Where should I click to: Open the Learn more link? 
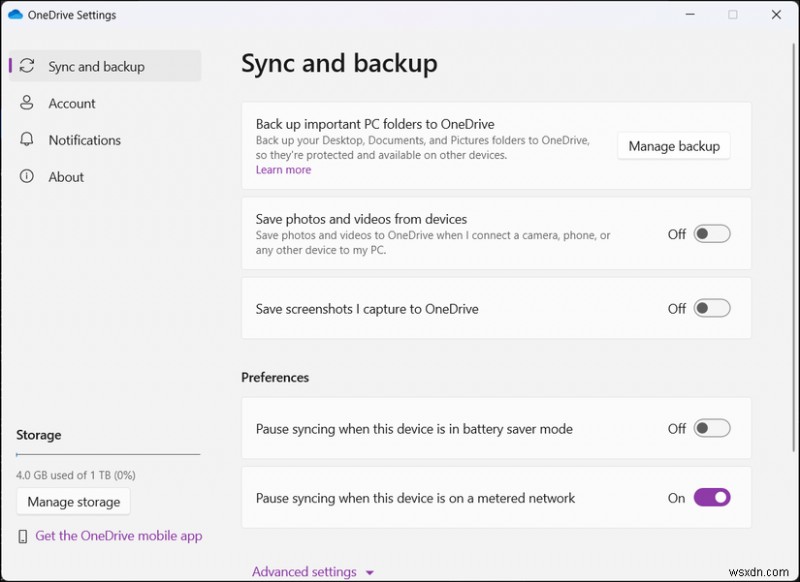[x=283, y=170]
